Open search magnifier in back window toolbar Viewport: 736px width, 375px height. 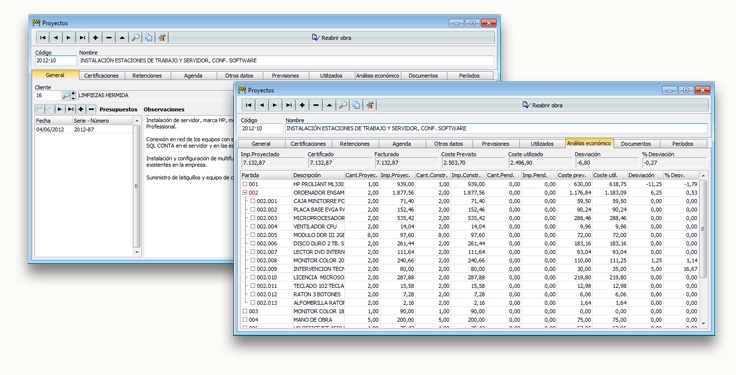point(135,38)
